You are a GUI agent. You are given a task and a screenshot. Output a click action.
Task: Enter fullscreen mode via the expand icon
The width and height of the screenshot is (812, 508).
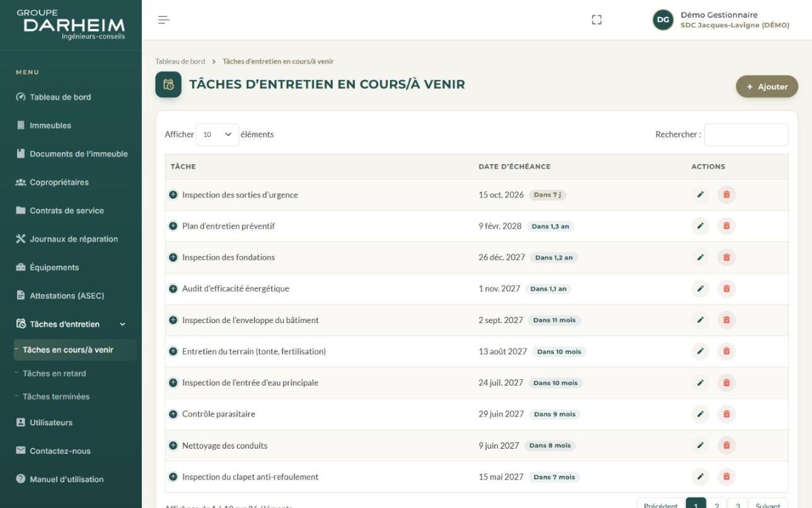(x=596, y=20)
